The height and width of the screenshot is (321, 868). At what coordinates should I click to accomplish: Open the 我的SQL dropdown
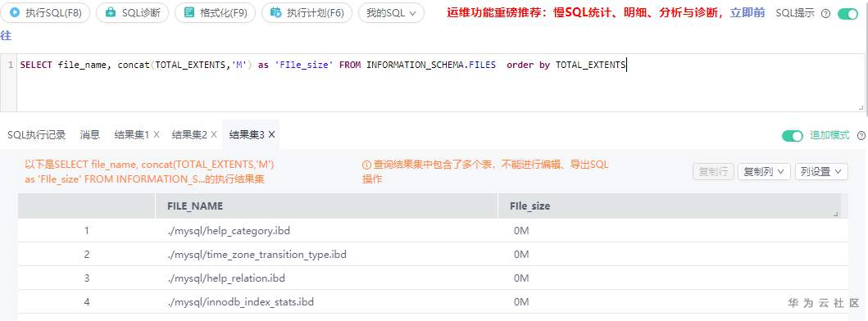pyautogui.click(x=391, y=13)
